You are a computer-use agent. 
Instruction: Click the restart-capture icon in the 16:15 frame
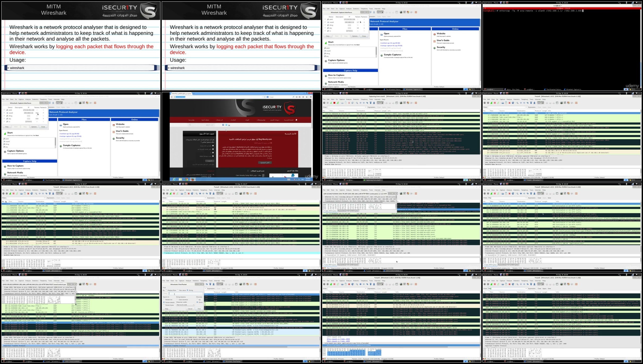point(338,103)
